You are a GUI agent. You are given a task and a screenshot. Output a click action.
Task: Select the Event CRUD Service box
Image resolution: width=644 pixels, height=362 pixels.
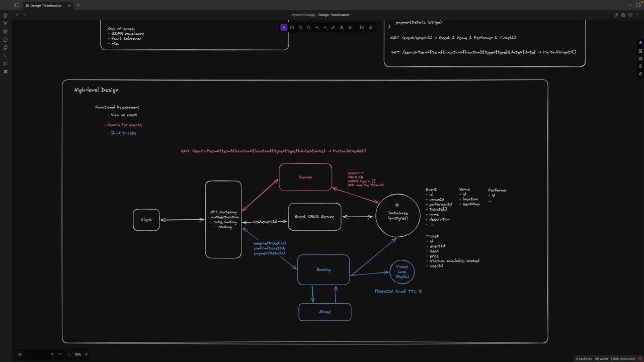tap(314, 217)
